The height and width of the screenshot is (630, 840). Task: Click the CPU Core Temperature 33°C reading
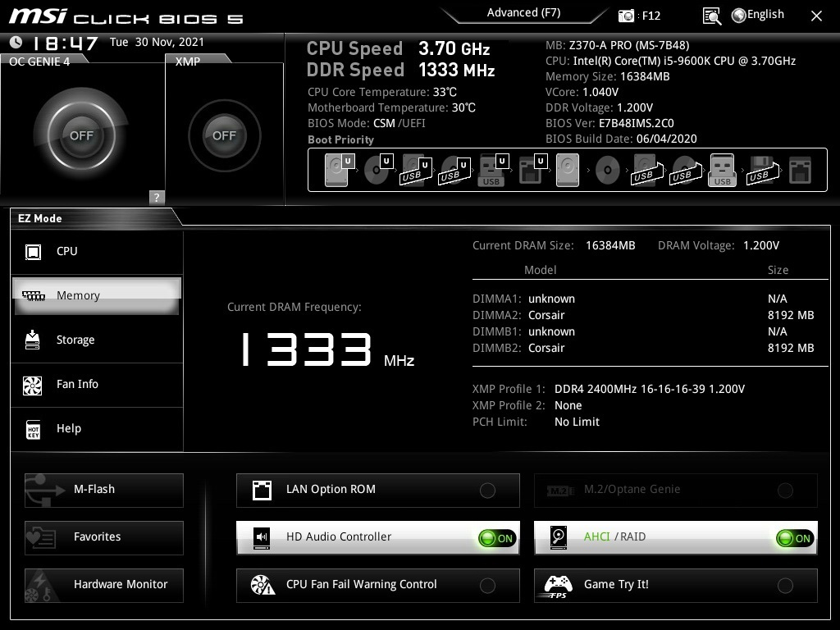[x=382, y=92]
